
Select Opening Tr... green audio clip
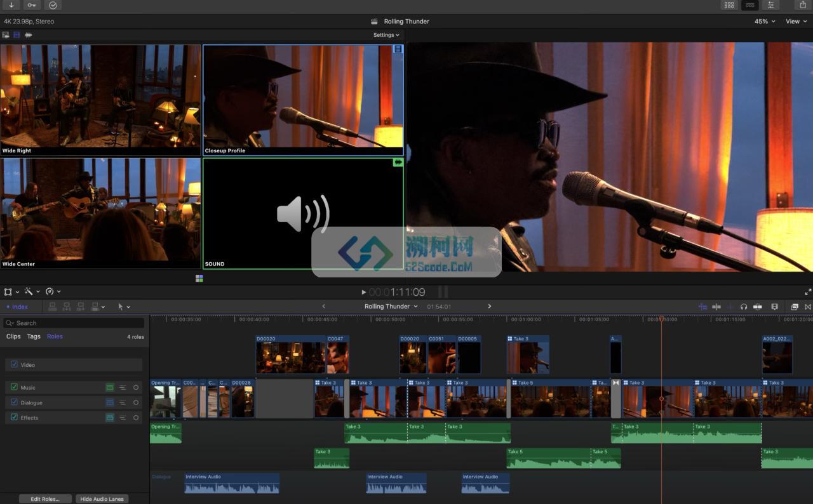coord(166,433)
